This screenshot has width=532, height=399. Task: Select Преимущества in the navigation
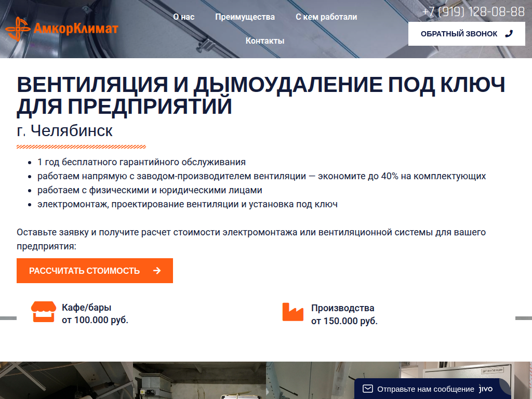[245, 17]
